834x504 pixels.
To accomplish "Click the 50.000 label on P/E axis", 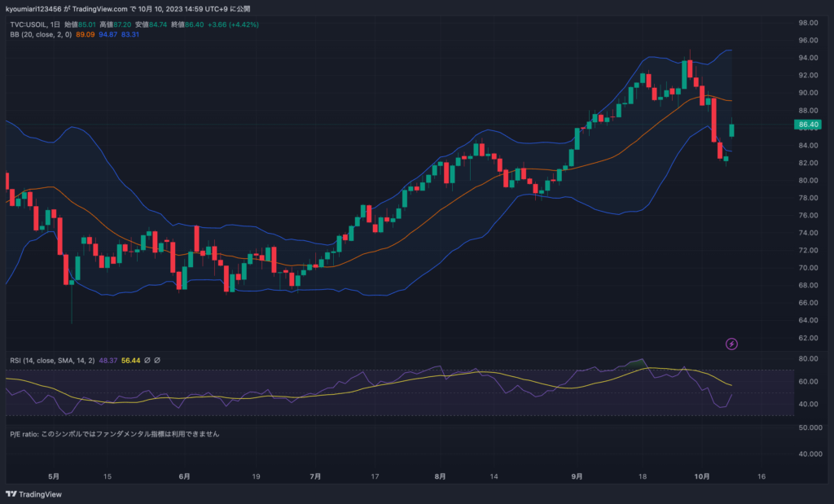I will (x=810, y=427).
